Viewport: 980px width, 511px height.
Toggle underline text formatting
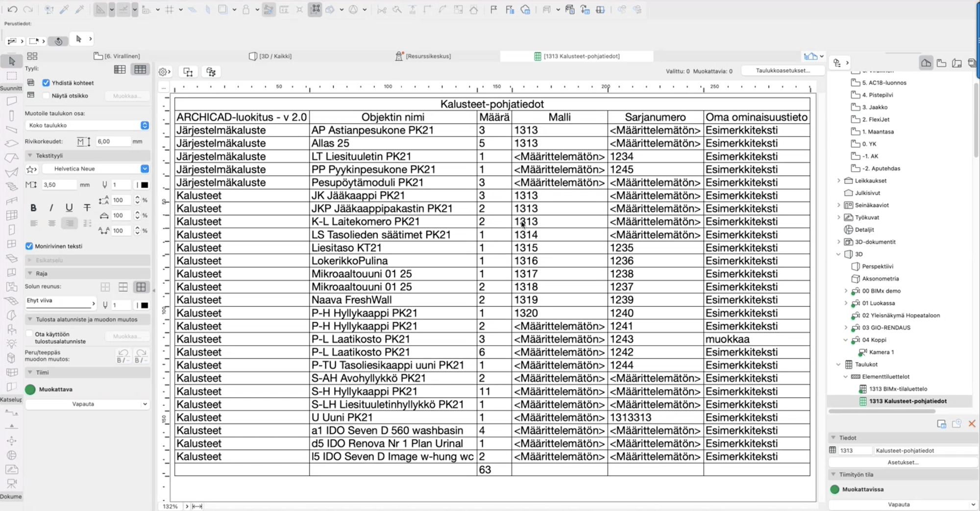(x=69, y=208)
